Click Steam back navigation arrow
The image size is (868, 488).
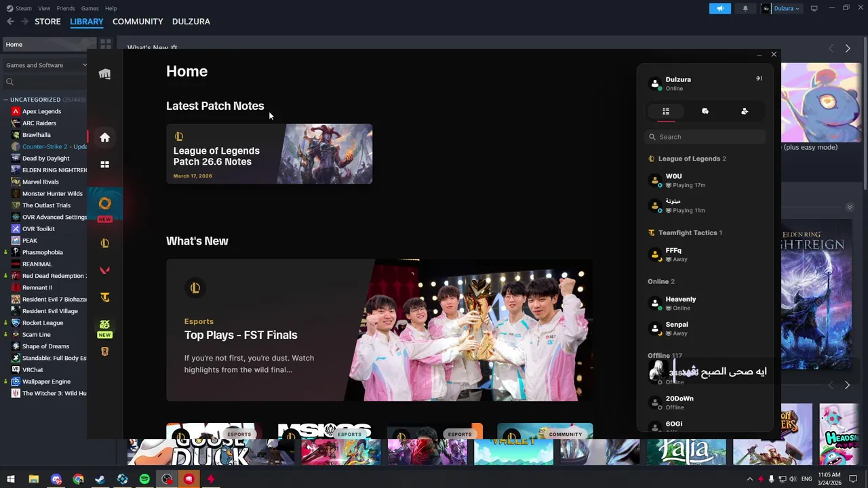[x=10, y=22]
